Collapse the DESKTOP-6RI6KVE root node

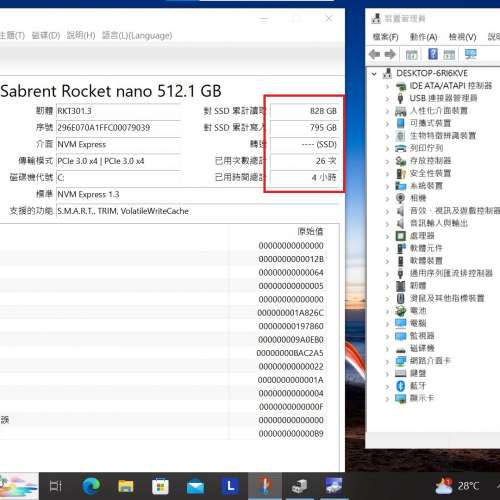tap(374, 74)
